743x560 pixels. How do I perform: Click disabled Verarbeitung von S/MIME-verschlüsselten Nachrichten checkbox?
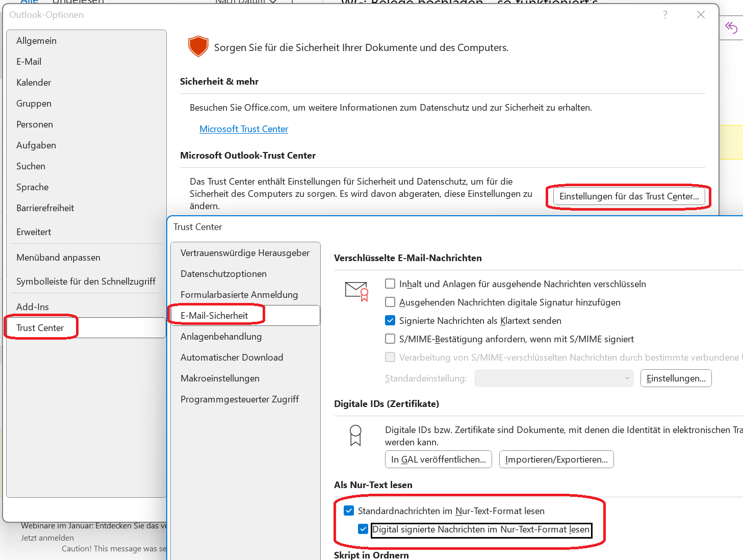click(x=390, y=357)
